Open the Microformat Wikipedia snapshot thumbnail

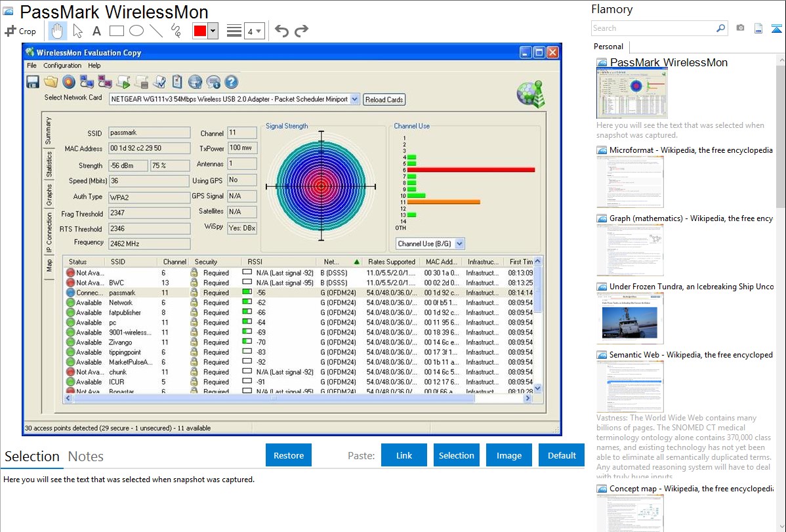point(630,182)
